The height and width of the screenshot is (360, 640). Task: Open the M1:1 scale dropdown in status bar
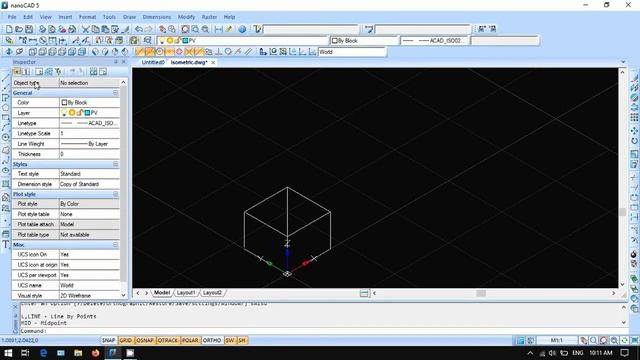pyautogui.click(x=557, y=340)
